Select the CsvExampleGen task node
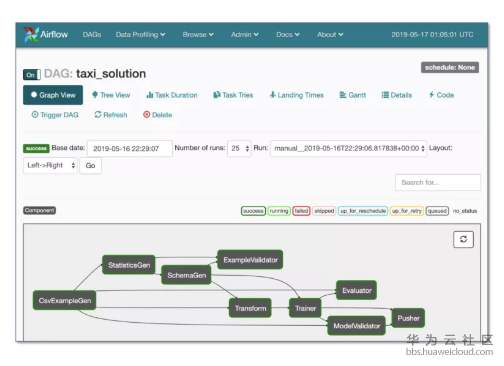Viewport: 504px width, 366px height. click(65, 300)
